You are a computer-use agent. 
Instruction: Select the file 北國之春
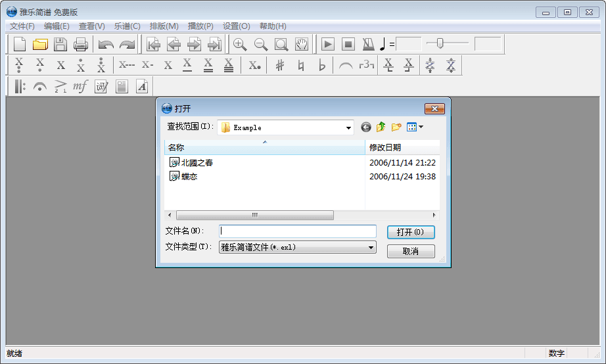click(191, 163)
